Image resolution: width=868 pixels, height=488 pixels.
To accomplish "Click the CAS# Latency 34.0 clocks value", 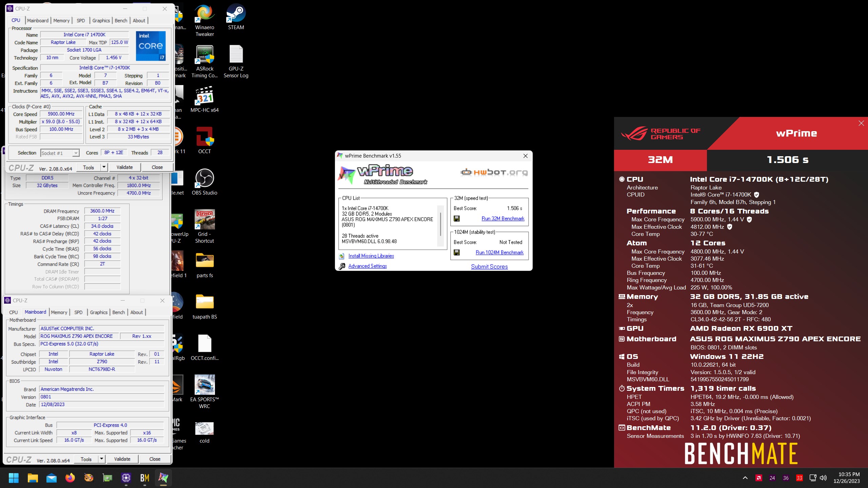I will [x=102, y=226].
